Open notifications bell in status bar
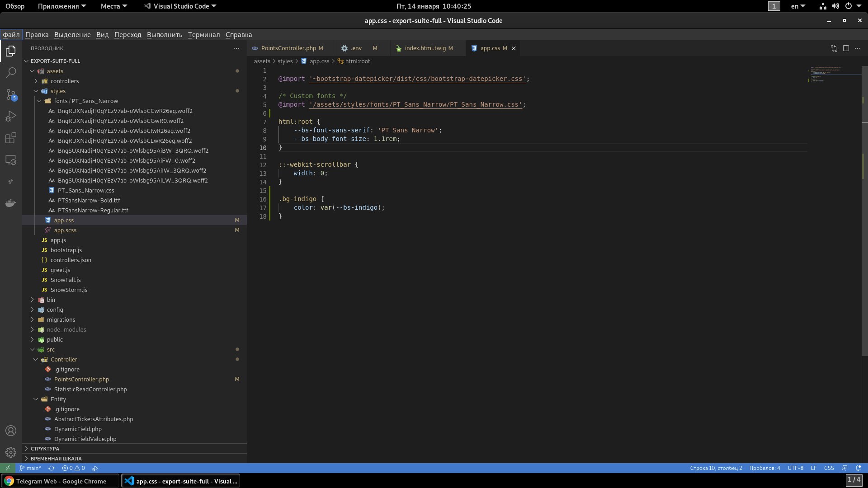The width and height of the screenshot is (868, 488). [858, 468]
